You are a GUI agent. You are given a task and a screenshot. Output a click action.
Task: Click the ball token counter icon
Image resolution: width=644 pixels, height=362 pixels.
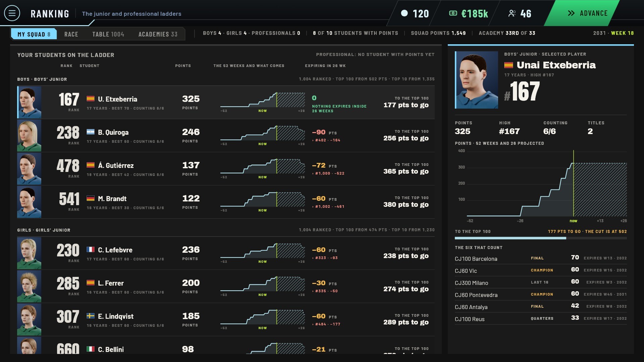pos(405,13)
